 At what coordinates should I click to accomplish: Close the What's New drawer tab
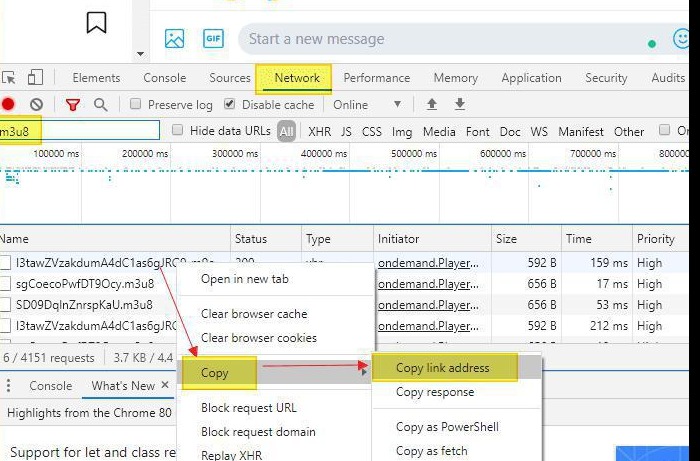tap(165, 385)
